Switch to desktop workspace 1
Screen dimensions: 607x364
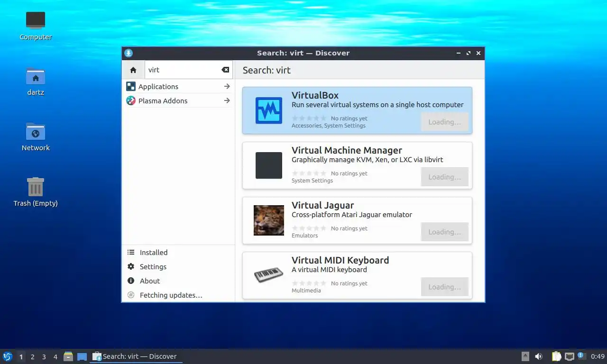[21, 356]
